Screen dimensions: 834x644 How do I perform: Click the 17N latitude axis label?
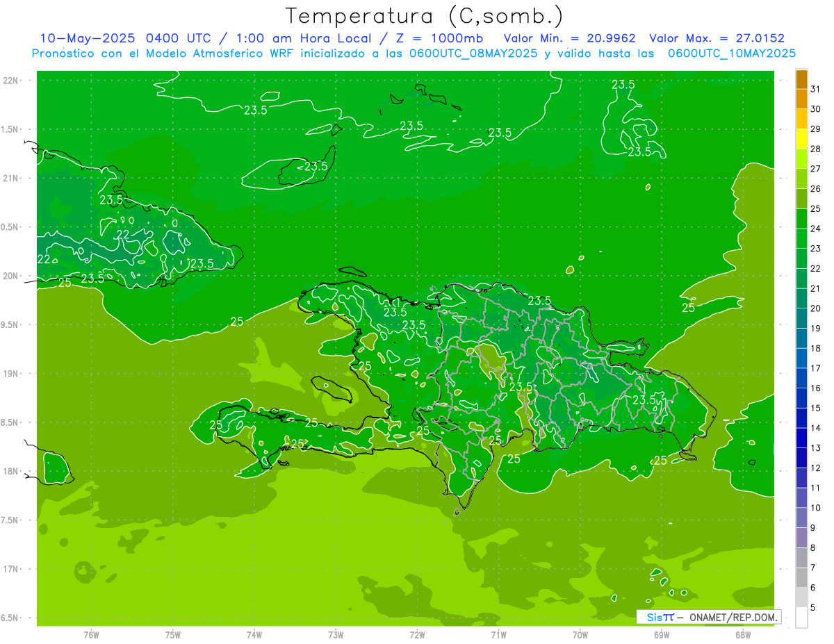click(11, 569)
